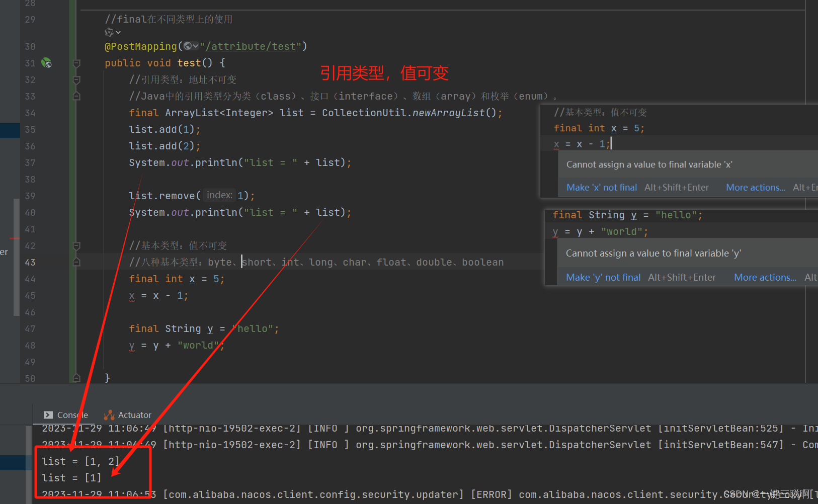Open More actions for the final variable 'y' error
818x504 pixels.
pyautogui.click(x=765, y=277)
